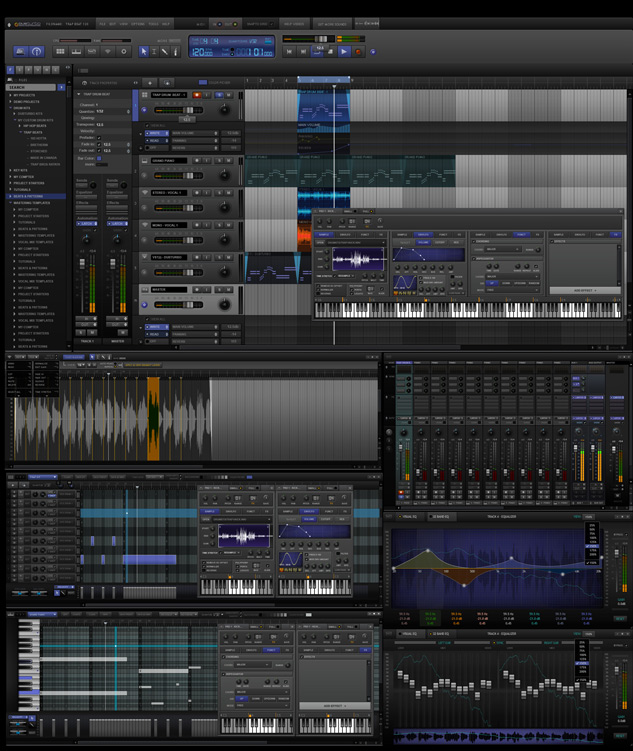Viewport: 633px width, 751px height.
Task: Select the pointer arrow tool
Action: (143, 51)
